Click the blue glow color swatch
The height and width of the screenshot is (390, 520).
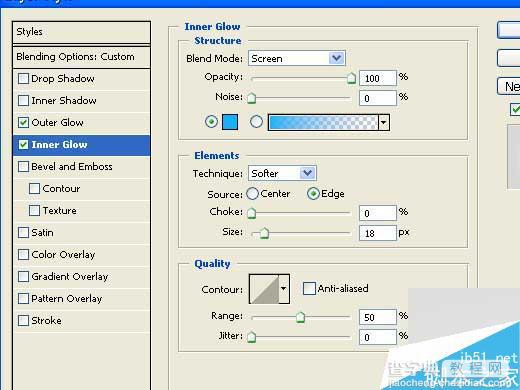(230, 122)
